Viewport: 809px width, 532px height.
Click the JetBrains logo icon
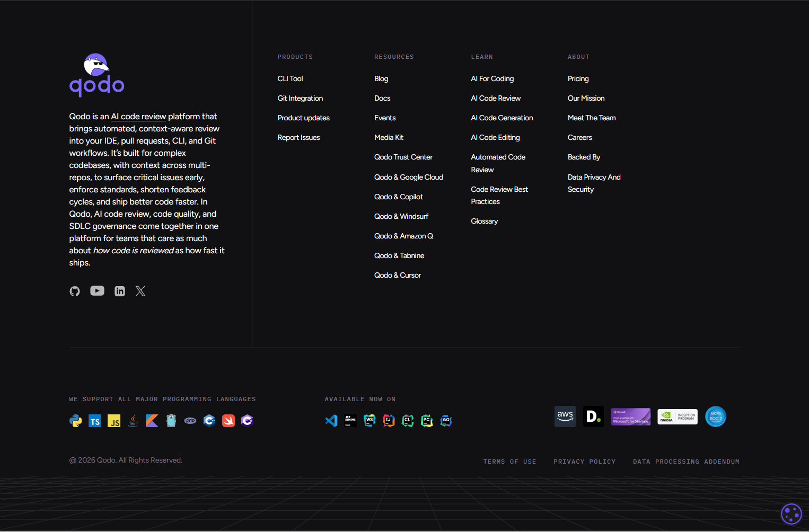(x=350, y=421)
